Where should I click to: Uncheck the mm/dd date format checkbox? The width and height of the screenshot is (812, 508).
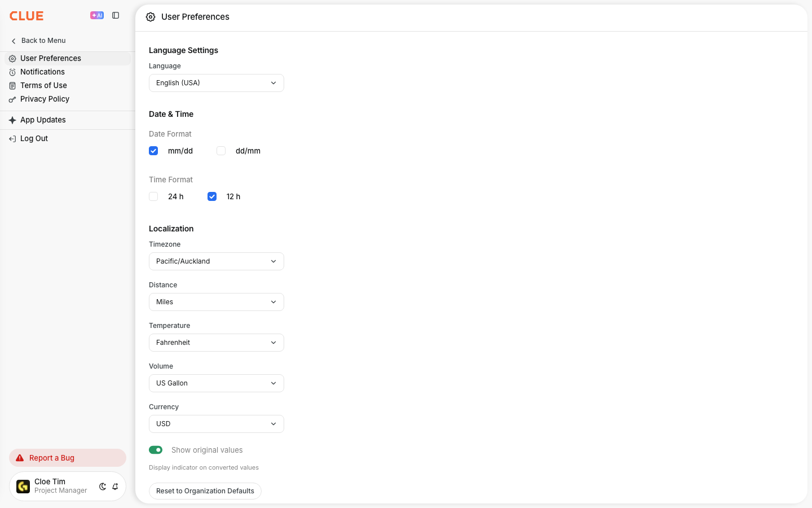pyautogui.click(x=153, y=151)
